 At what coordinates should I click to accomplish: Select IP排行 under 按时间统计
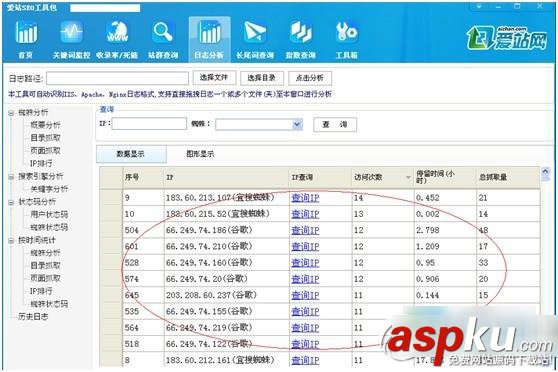pos(41,291)
